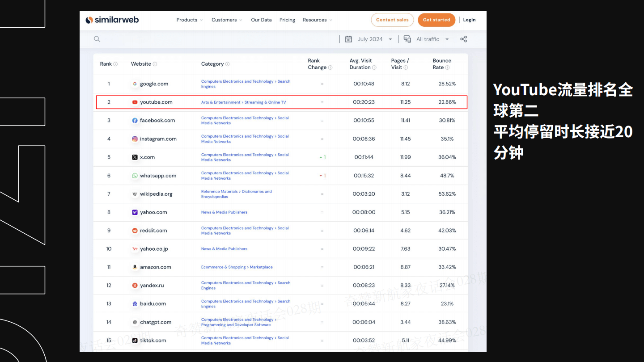The width and height of the screenshot is (644, 362).
Task: Click the Get started button
Action: (436, 20)
